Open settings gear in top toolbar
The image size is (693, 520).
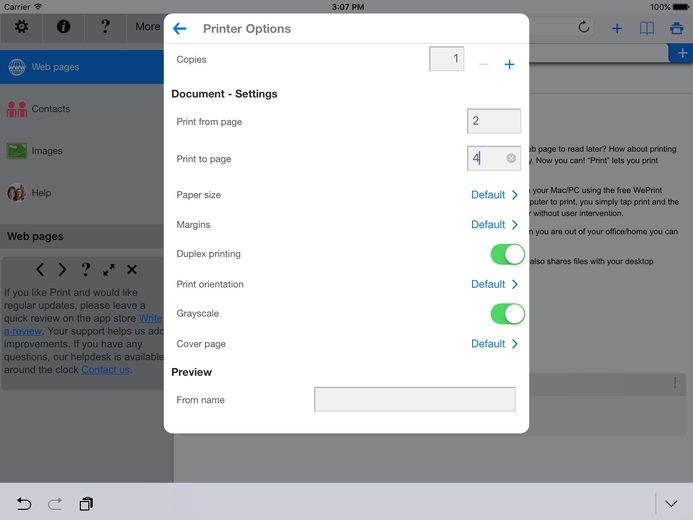tap(21, 27)
